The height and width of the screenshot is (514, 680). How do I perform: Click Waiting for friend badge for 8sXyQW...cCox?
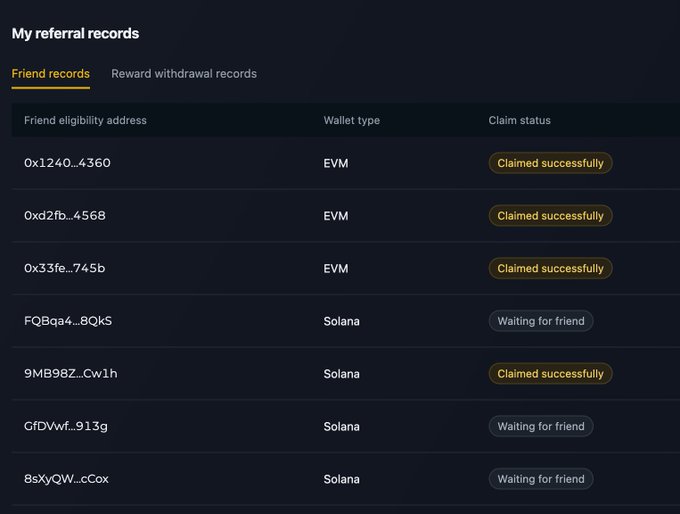541,479
